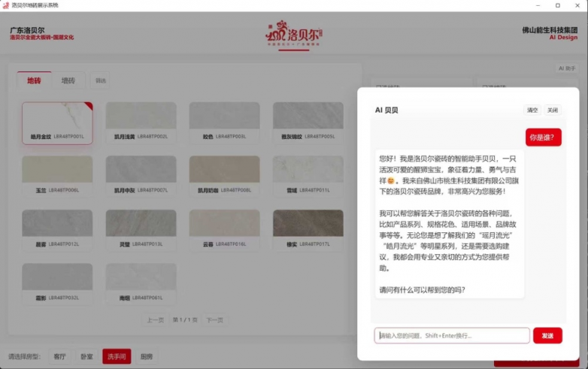The height and width of the screenshot is (369, 588).
Task: Click the AI 助手 button
Action: 567,68
